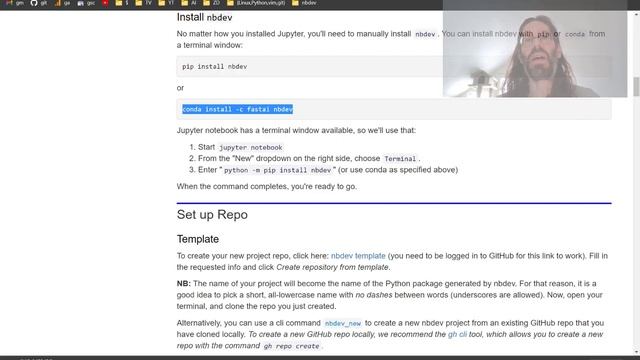Open the red YouTube bookmark icon
The image size is (640, 360).
pos(105,3)
